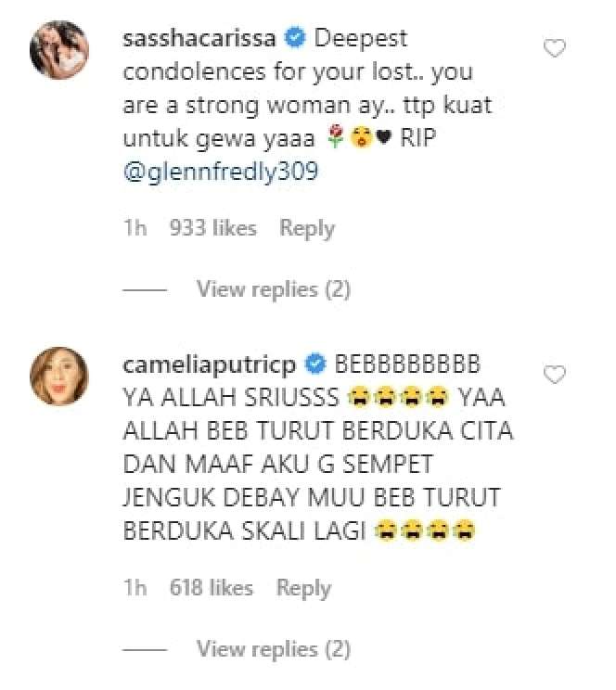Reply to sasshacarissa's comment
This screenshot has width=616, height=690.
coord(307,228)
